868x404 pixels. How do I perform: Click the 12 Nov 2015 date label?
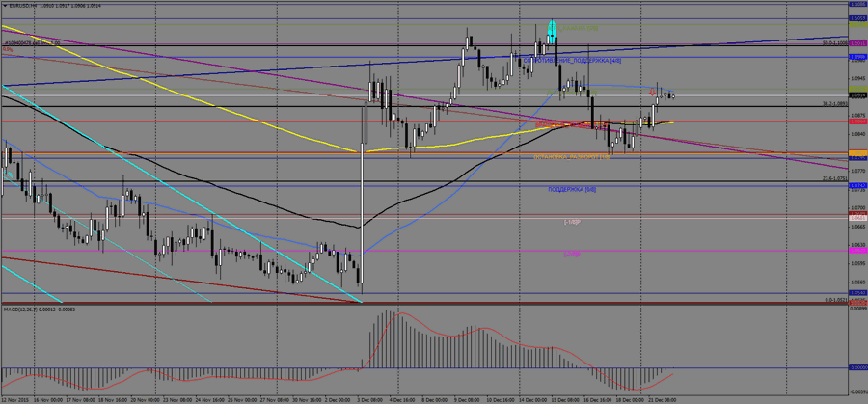(x=15, y=399)
